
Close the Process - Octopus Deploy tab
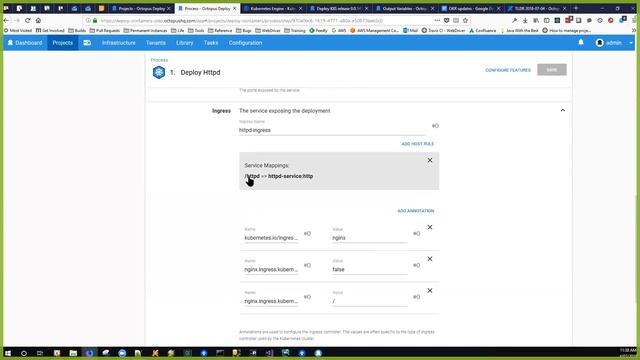click(x=235, y=9)
